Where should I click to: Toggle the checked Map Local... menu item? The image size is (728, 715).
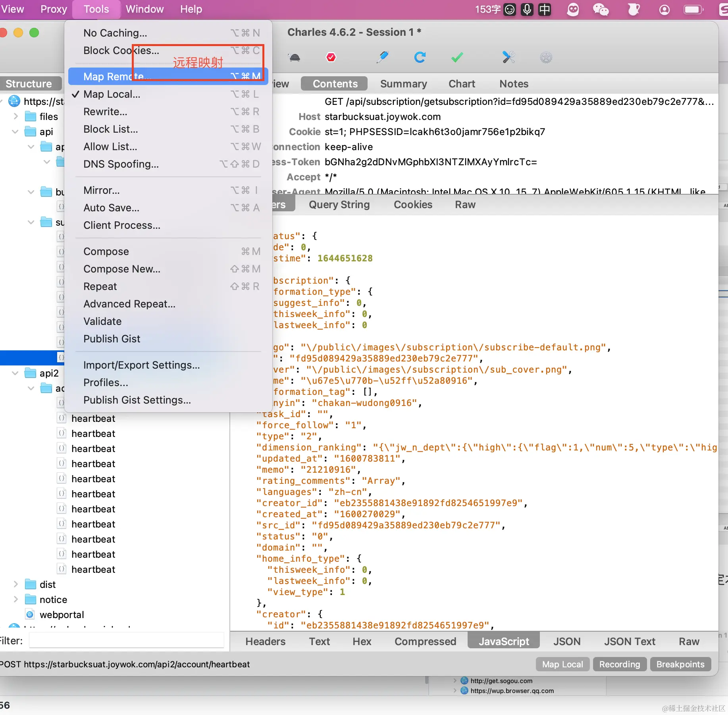tap(168, 94)
